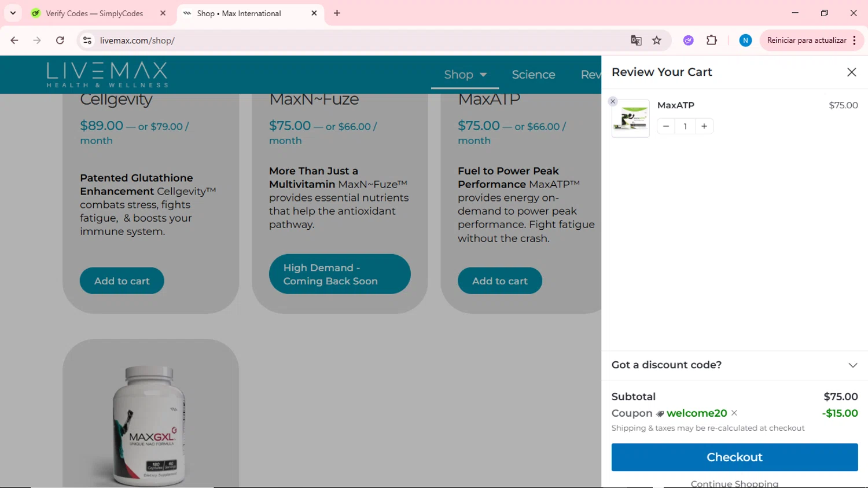The image size is (868, 488).
Task: Open the SimplyCodes extension icon
Action: (688, 41)
